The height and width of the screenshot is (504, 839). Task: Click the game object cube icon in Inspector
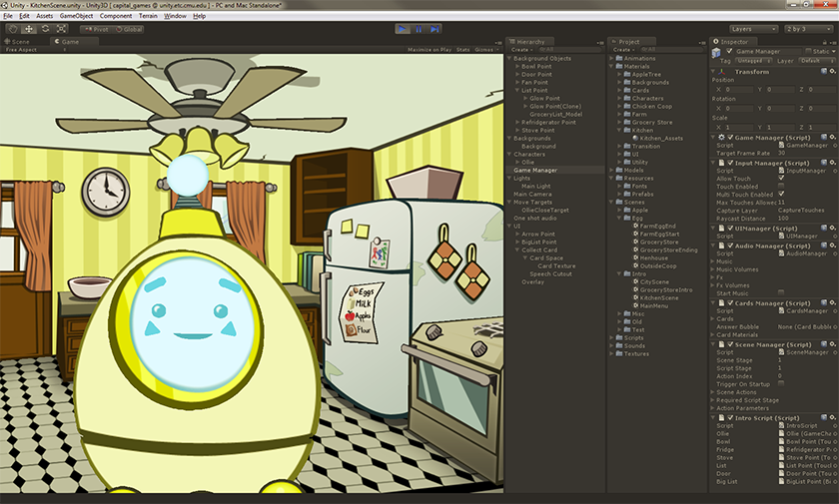pyautogui.click(x=716, y=52)
